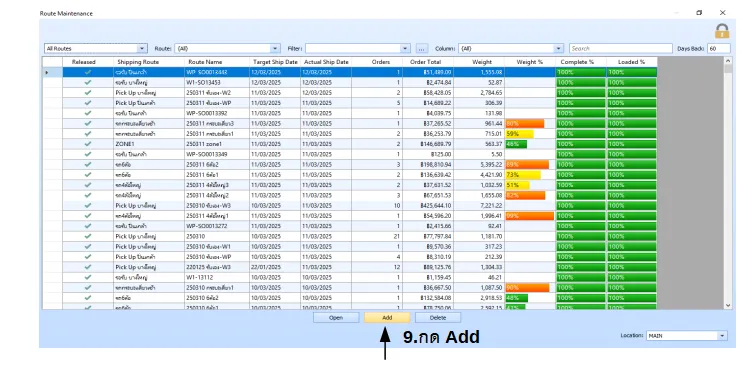755x371 pixels.
Task: Sort by the Loaded % column header
Action: pyautogui.click(x=631, y=62)
